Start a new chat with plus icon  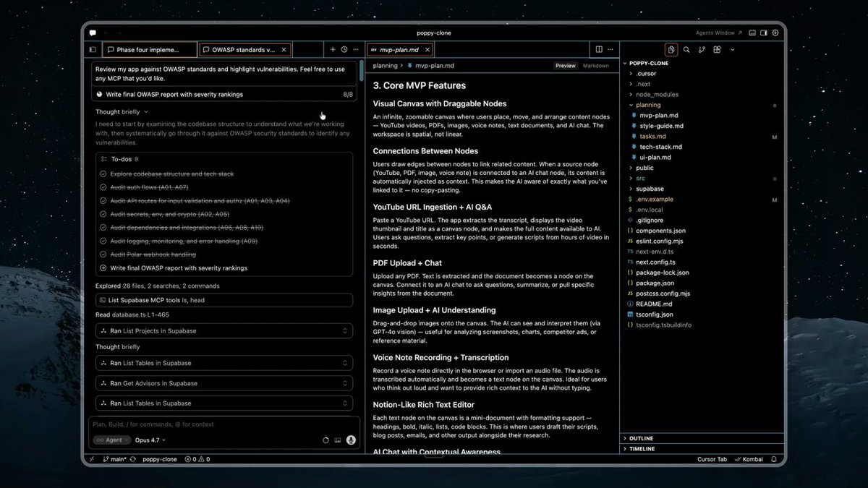333,50
